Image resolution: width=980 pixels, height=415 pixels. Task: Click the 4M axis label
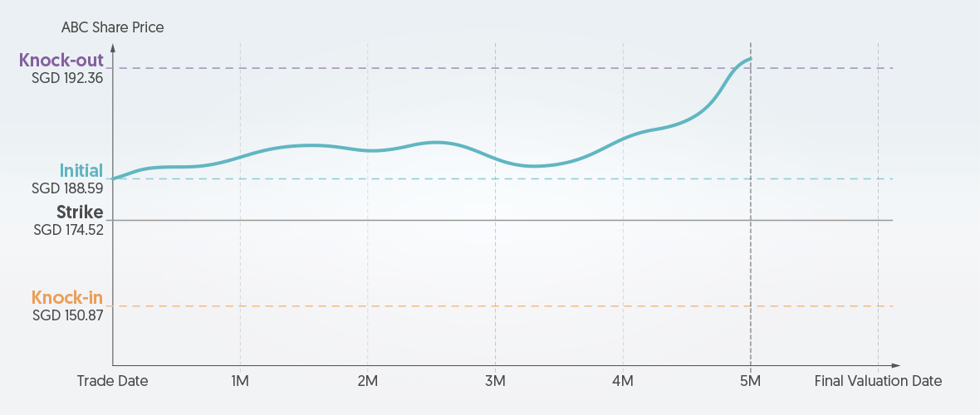623,381
